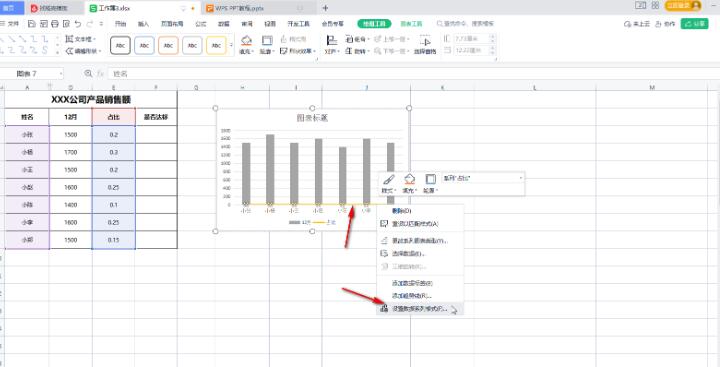Switch to the 工作簿3.xlsx document tab
The image size is (720, 367).
click(142, 8)
